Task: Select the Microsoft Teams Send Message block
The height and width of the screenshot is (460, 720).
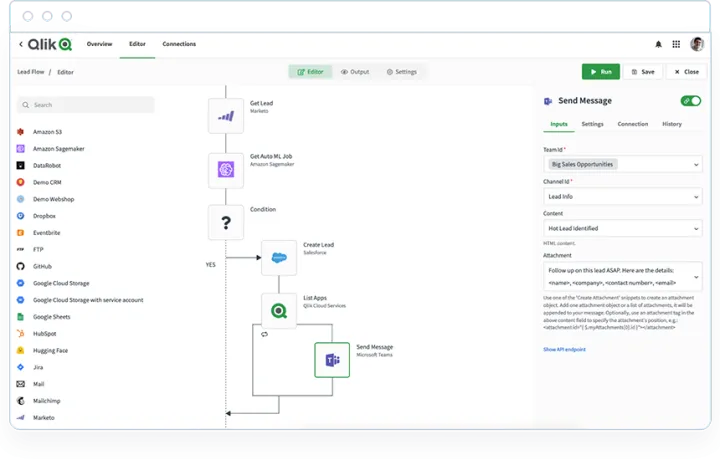Action: point(332,359)
